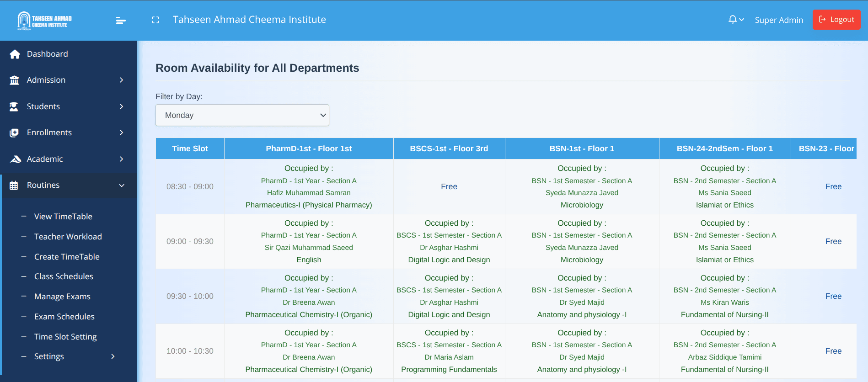
Task: Click Sir Qazi Muhammad Saeed teacher name
Action: click(309, 248)
